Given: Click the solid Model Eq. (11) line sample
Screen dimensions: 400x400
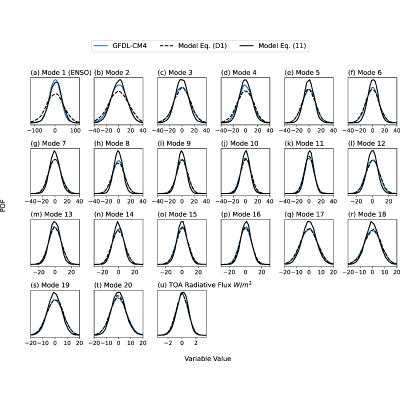Looking at the screenshot, I should tap(247, 46).
